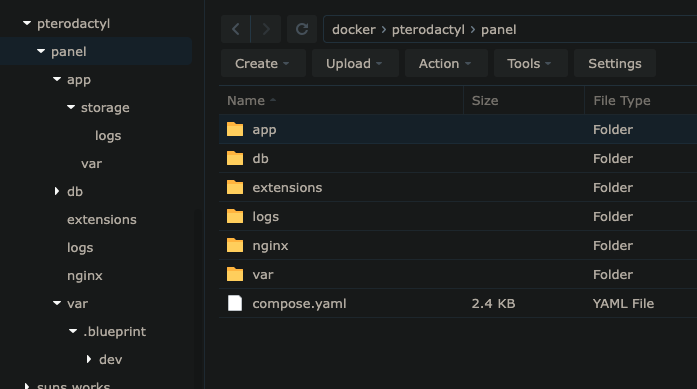Open the Settings button
This screenshot has height=389, width=697.
[x=615, y=64]
